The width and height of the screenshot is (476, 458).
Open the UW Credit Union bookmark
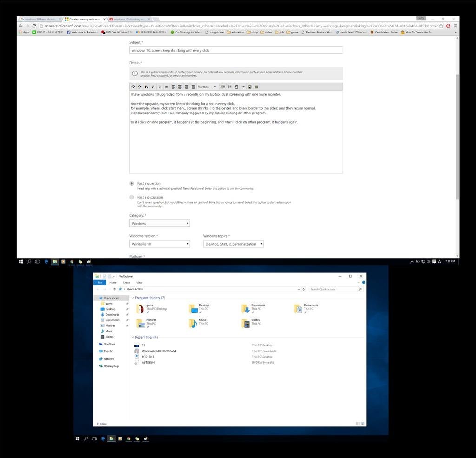point(117,32)
